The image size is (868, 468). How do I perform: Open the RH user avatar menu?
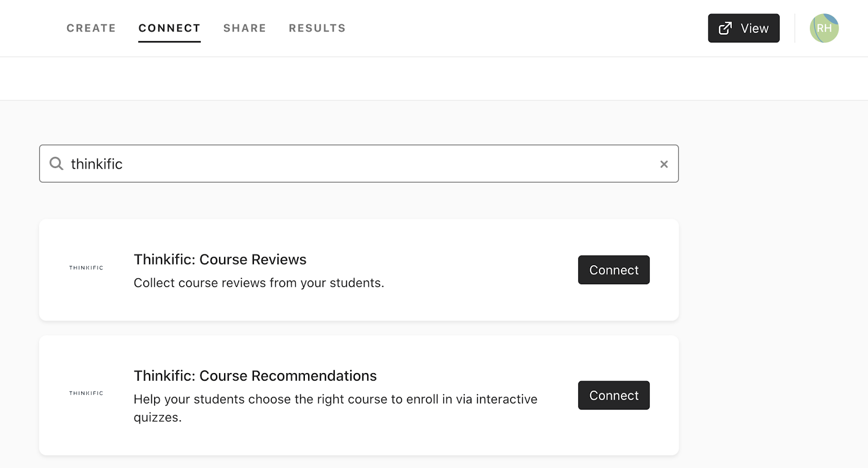824,28
